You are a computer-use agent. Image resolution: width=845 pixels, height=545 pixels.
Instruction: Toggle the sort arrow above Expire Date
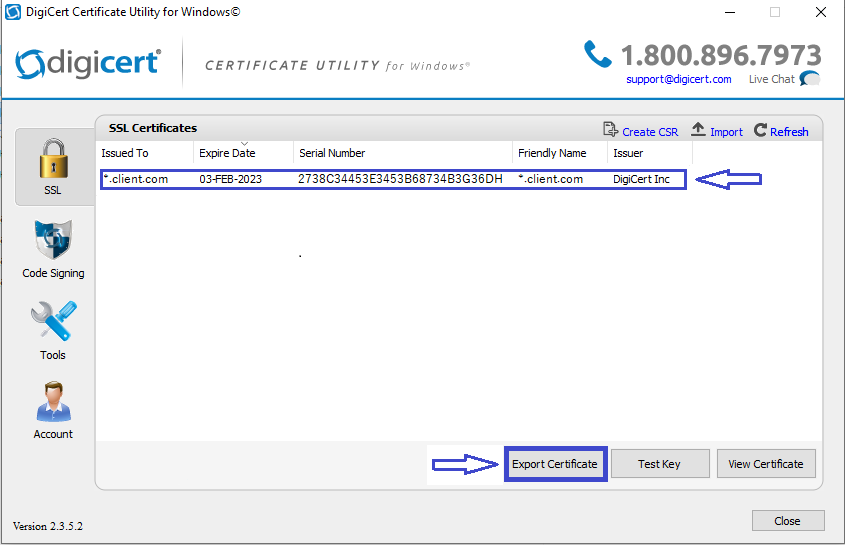pyautogui.click(x=244, y=144)
